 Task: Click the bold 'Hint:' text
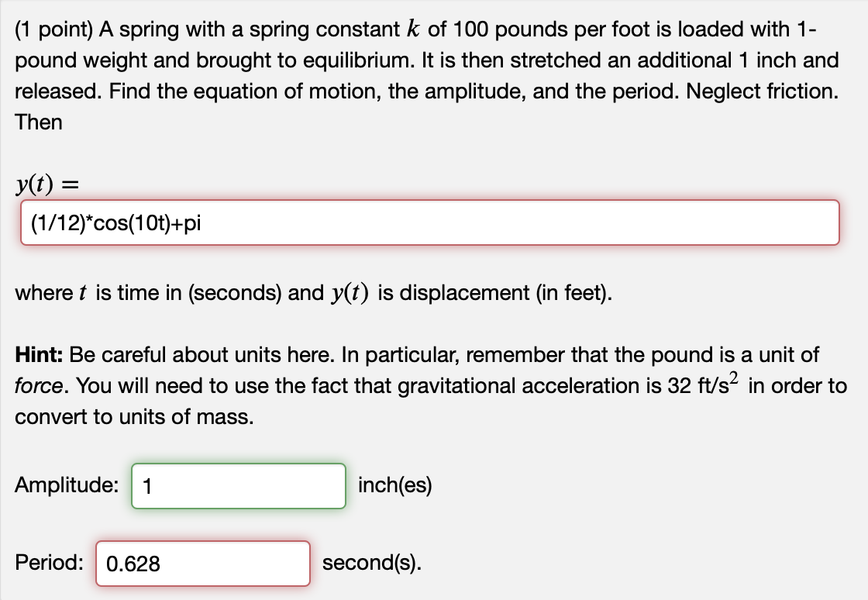point(39,355)
